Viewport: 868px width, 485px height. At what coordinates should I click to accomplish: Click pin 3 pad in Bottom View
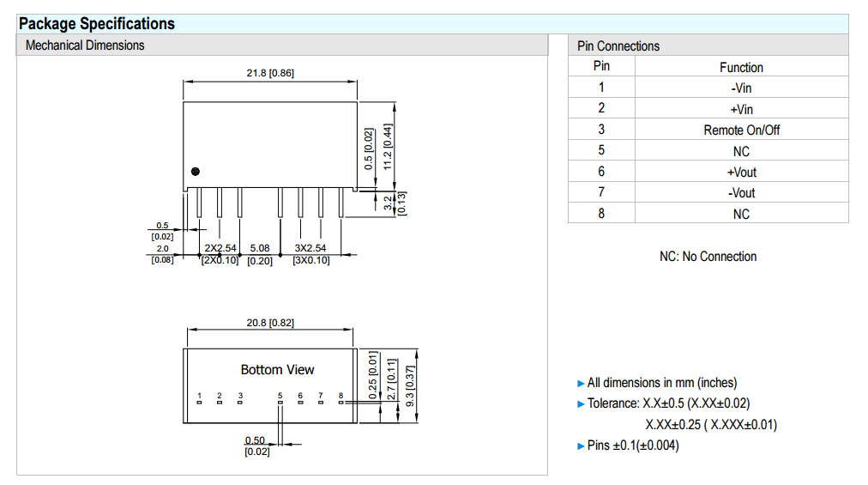(x=239, y=404)
